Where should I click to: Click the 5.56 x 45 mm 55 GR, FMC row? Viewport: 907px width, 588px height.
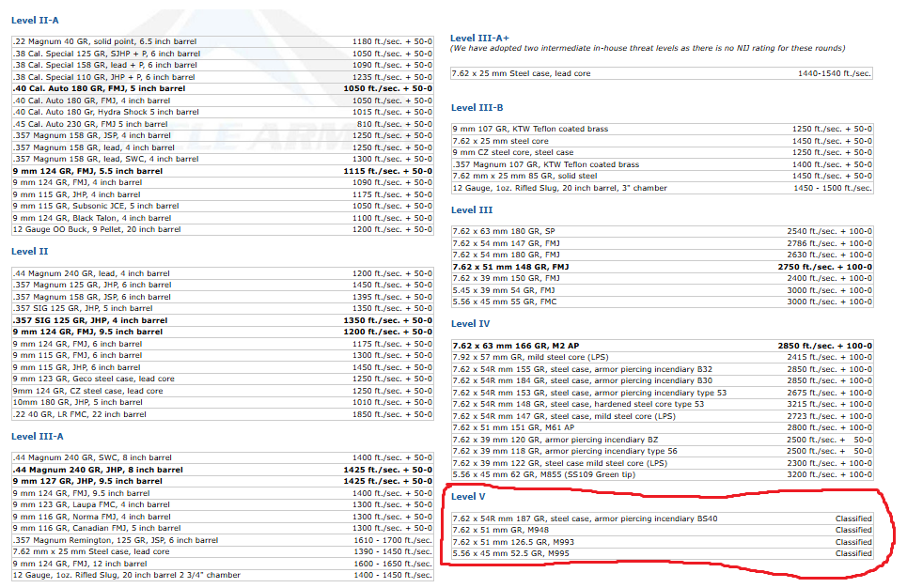coord(663,302)
